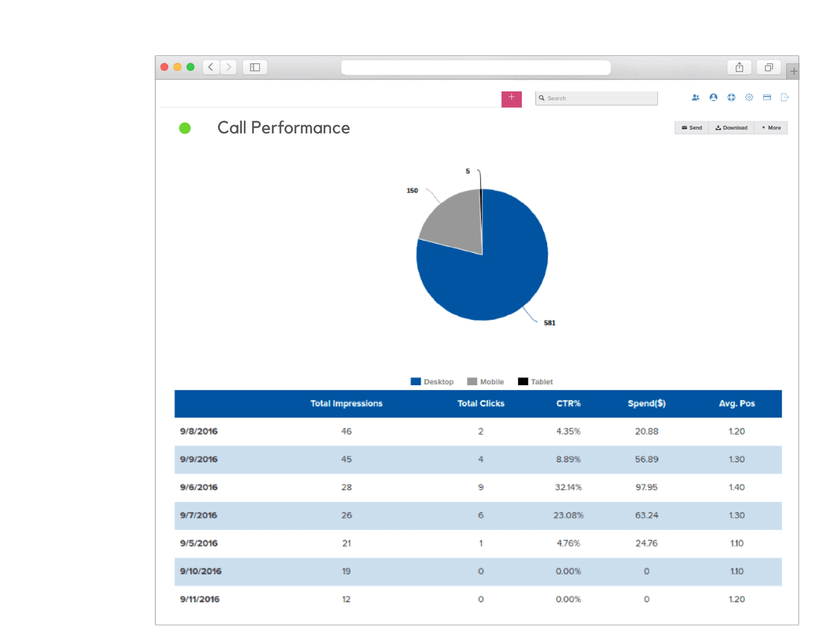
Task: Click the pink plus icon near the search bar
Action: point(512,98)
